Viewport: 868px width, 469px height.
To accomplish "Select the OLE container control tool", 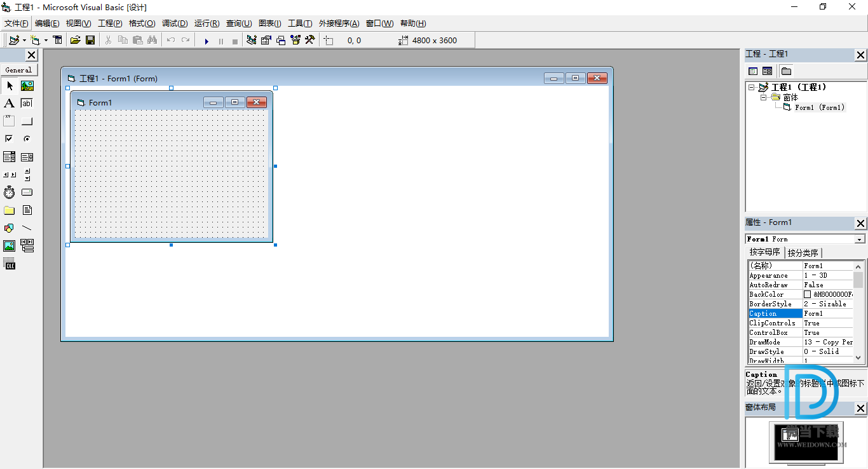I will tap(10, 264).
